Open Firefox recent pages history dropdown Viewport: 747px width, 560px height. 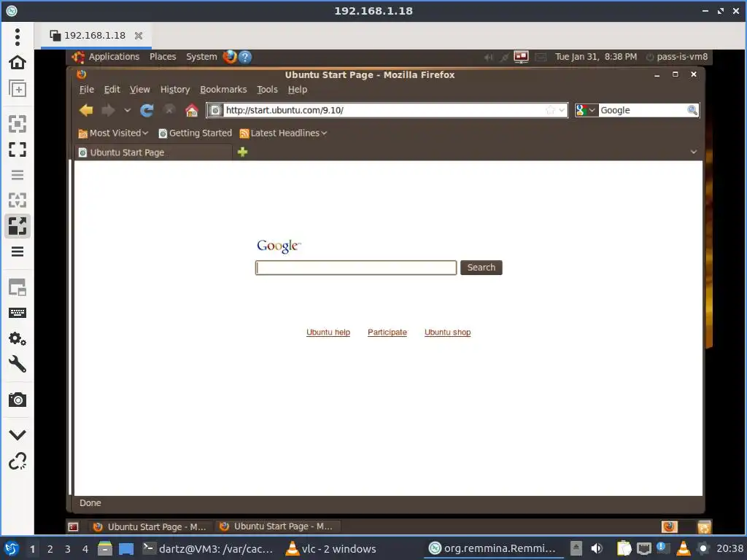point(127,111)
